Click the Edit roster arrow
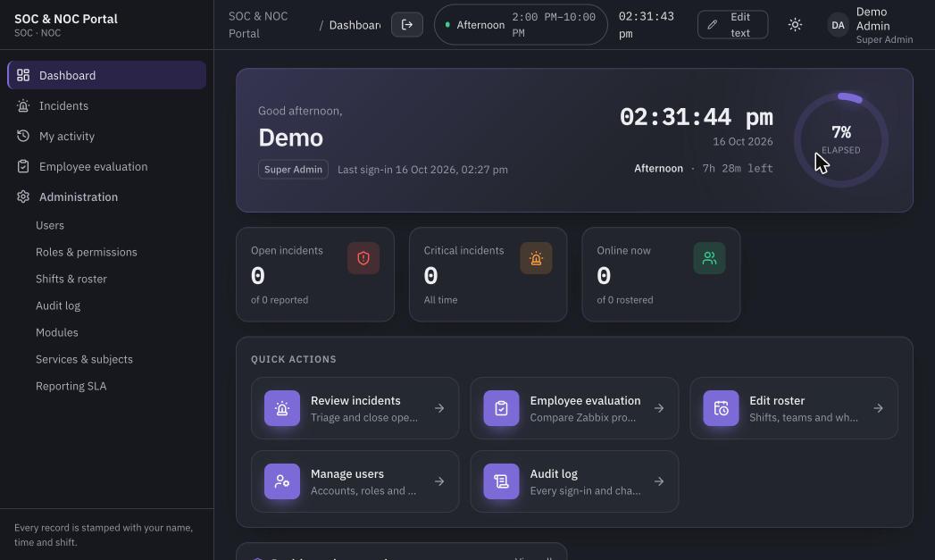This screenshot has height=560, width=935. click(x=879, y=408)
